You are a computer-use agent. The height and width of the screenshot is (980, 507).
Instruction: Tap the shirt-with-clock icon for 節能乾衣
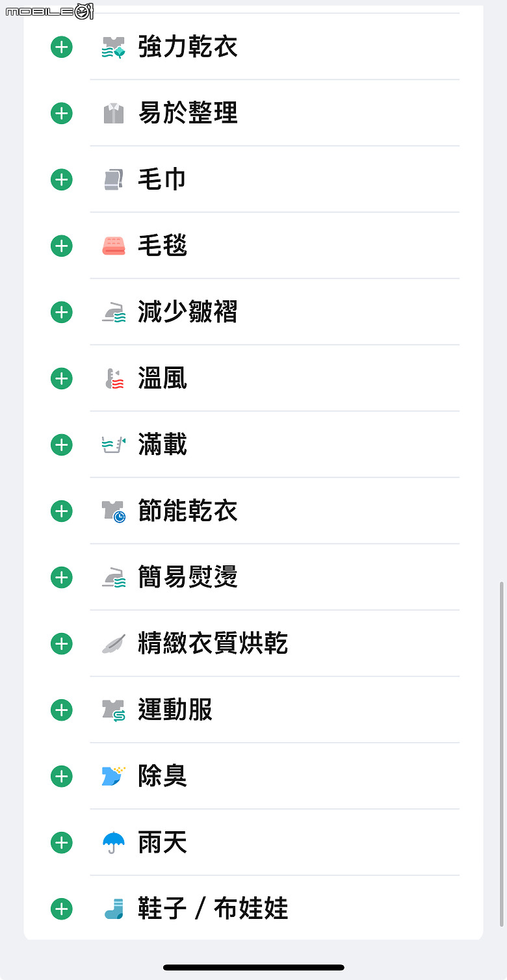114,511
